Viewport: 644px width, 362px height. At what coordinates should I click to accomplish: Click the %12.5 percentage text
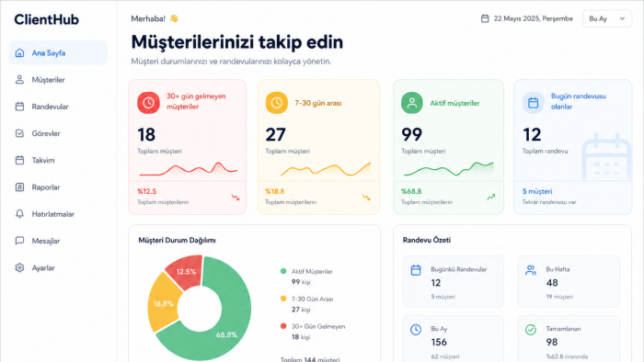click(x=146, y=191)
